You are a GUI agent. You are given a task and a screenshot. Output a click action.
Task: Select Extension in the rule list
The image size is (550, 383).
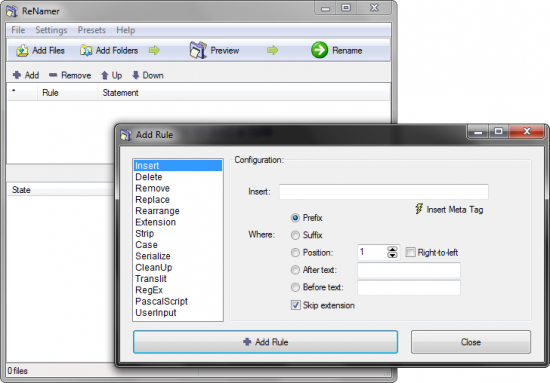click(x=178, y=222)
